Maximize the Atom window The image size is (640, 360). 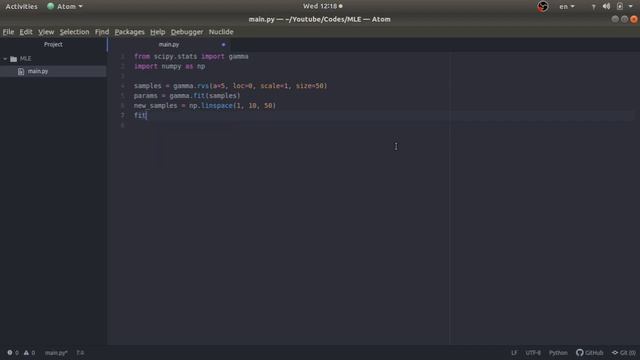tap(624, 19)
